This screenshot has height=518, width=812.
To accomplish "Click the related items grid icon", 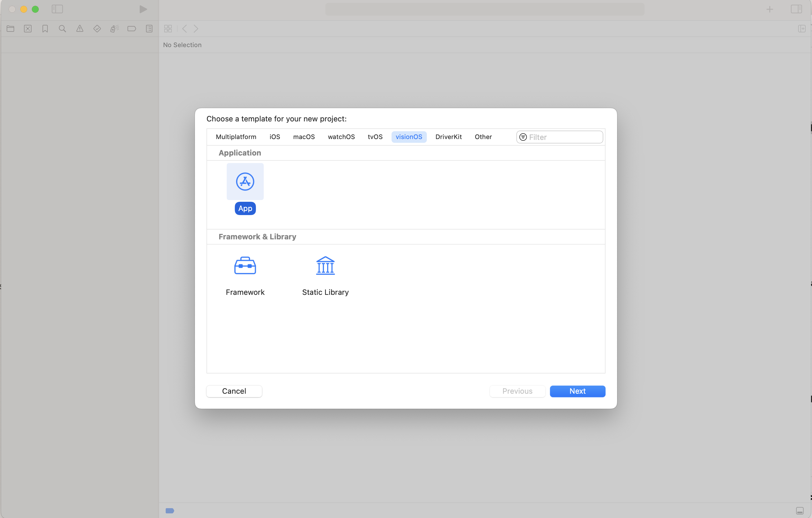I will coord(168,29).
